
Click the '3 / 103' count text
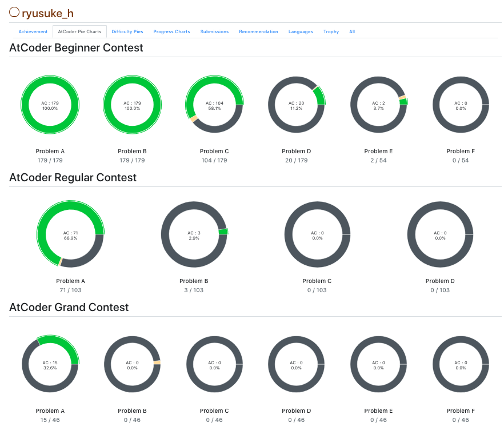click(194, 290)
